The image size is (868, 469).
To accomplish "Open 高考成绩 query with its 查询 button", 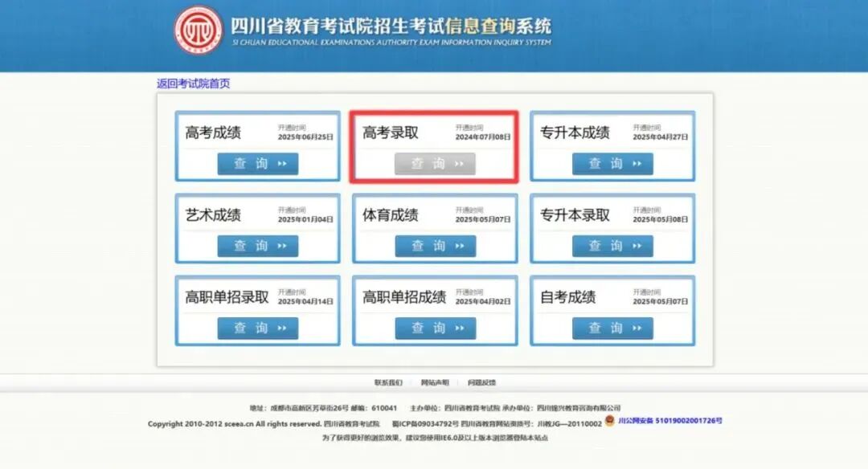I will (257, 164).
